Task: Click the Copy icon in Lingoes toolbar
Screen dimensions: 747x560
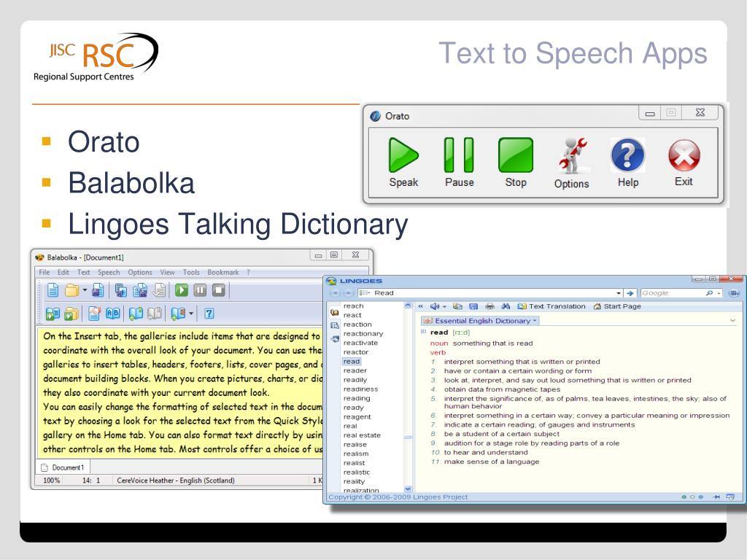Action: pos(457,306)
